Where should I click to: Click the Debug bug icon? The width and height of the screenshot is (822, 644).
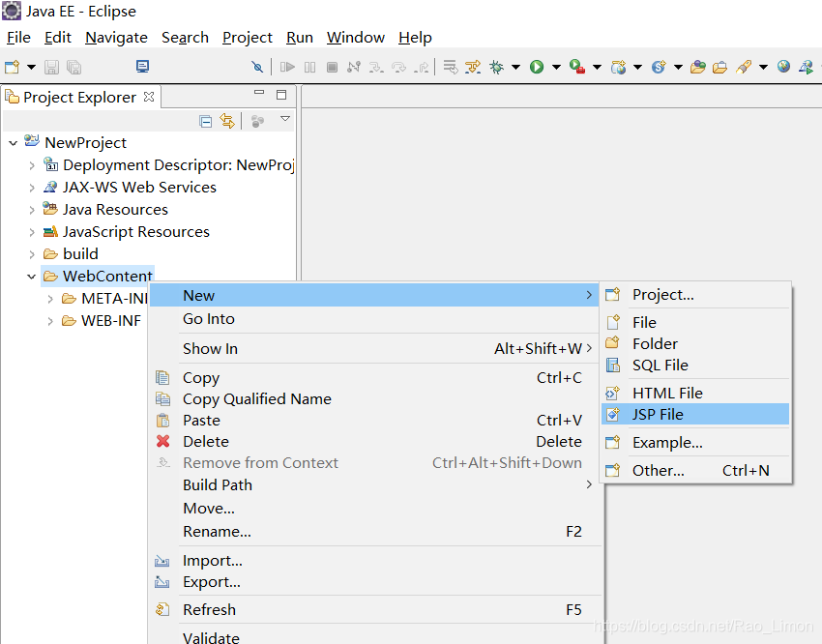[496, 67]
